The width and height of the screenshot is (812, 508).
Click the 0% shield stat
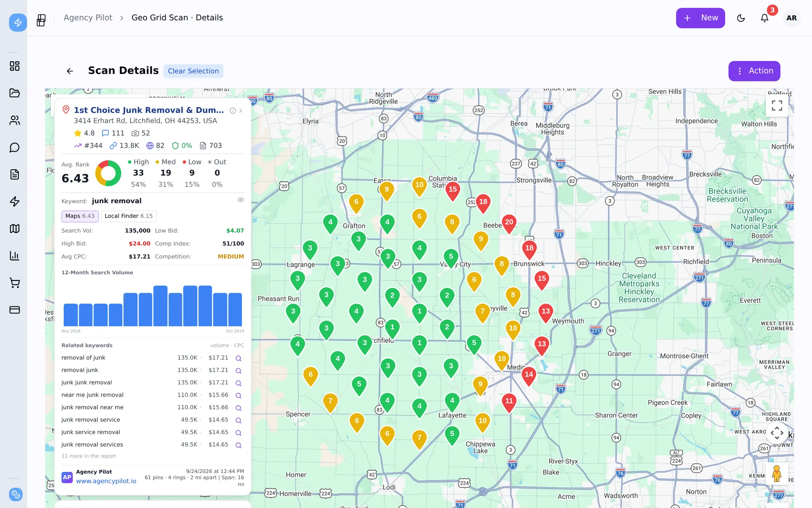click(182, 146)
